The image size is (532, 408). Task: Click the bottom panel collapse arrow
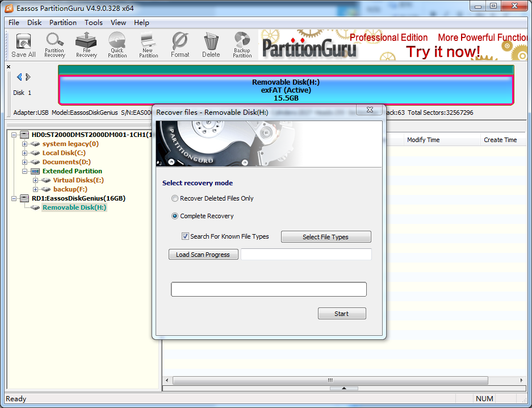coord(344,388)
